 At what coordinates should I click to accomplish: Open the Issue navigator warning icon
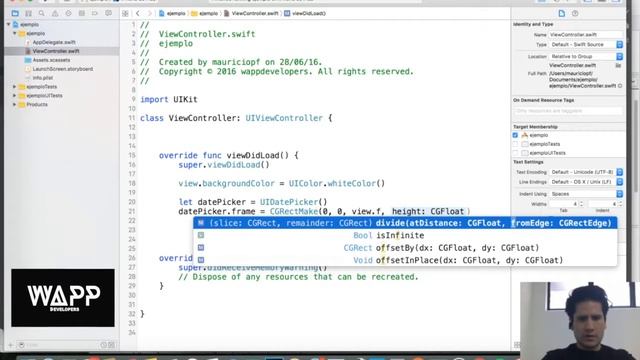pos(55,13)
